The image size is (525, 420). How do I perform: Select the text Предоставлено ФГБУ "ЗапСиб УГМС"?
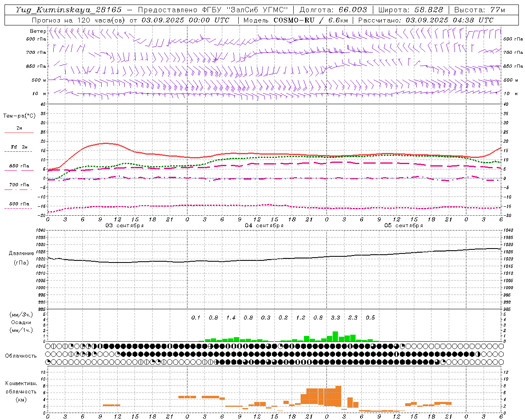[213, 10]
